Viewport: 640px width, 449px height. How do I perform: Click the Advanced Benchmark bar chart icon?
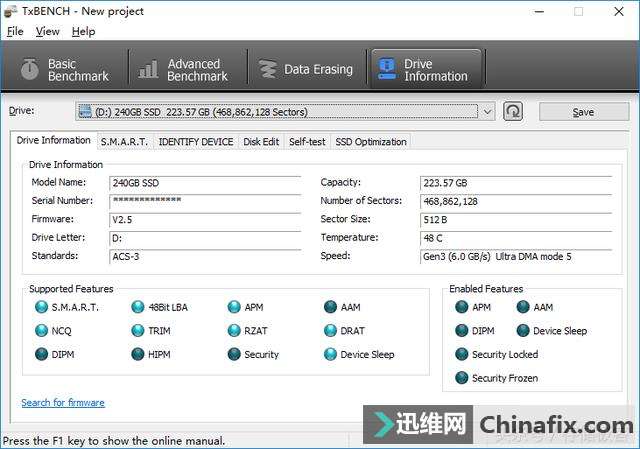(x=148, y=69)
